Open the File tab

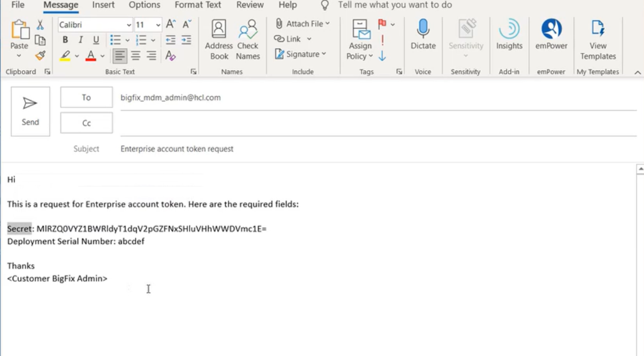coord(18,5)
